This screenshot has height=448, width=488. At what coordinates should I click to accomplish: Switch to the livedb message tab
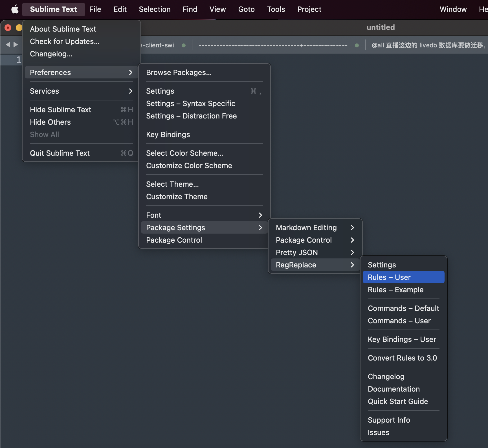428,45
